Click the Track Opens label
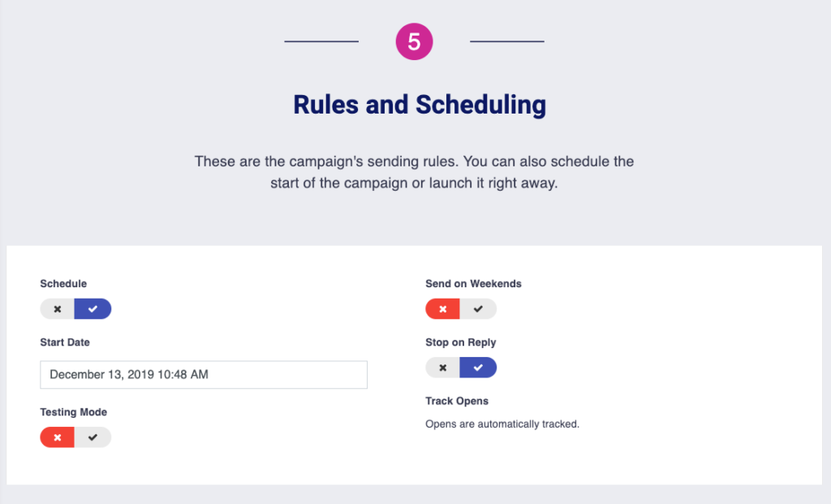 pyautogui.click(x=458, y=400)
